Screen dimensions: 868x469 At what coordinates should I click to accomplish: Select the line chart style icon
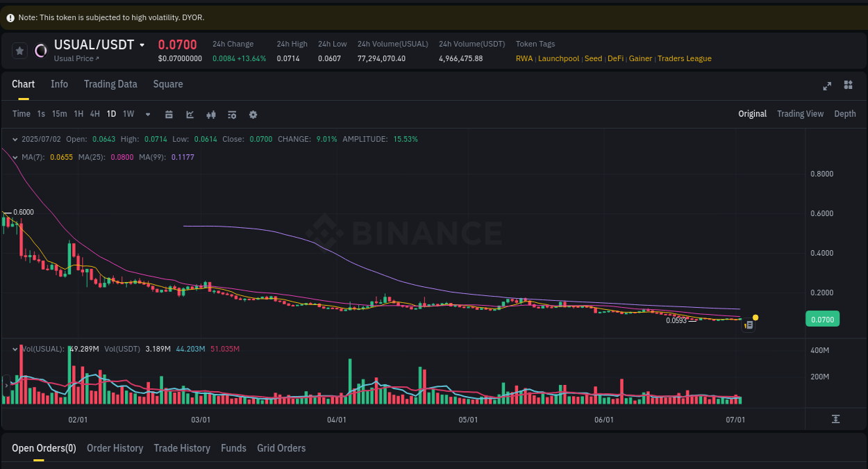pyautogui.click(x=190, y=114)
